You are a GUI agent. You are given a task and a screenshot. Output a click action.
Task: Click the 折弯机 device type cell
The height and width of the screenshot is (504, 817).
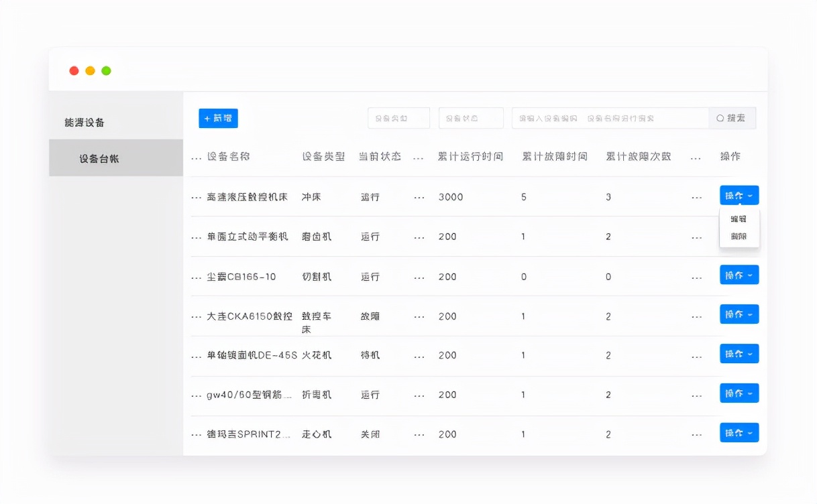pyautogui.click(x=317, y=395)
